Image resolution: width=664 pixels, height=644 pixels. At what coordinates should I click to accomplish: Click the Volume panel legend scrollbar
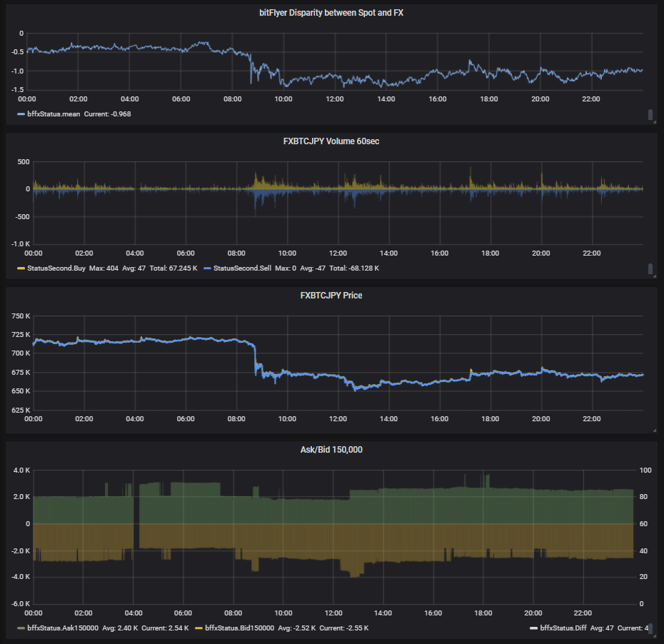[650, 268]
